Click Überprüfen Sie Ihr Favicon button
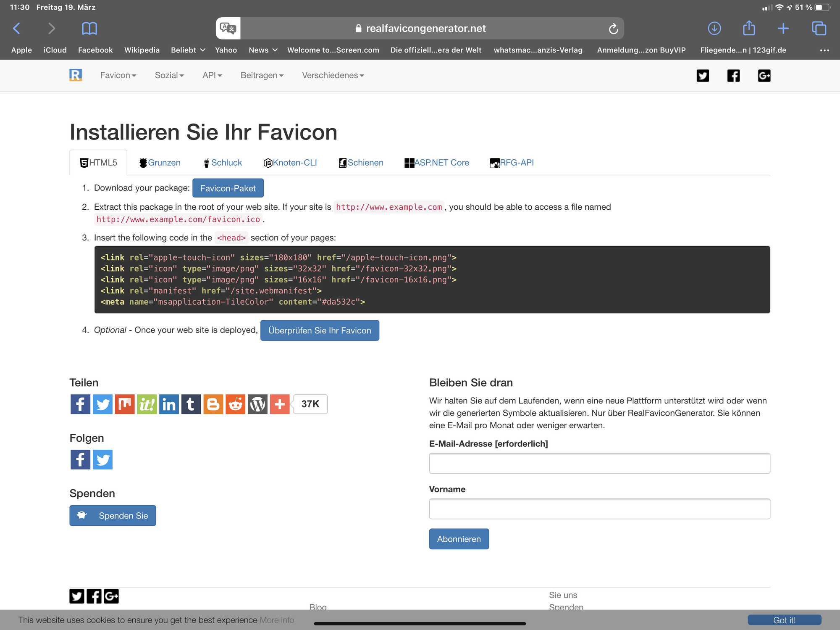The width and height of the screenshot is (840, 630). 320,330
